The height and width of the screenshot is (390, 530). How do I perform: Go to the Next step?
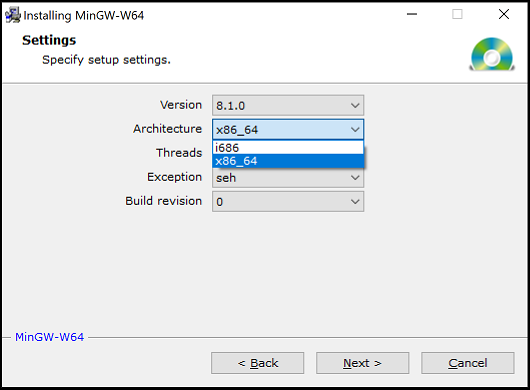tap(362, 363)
